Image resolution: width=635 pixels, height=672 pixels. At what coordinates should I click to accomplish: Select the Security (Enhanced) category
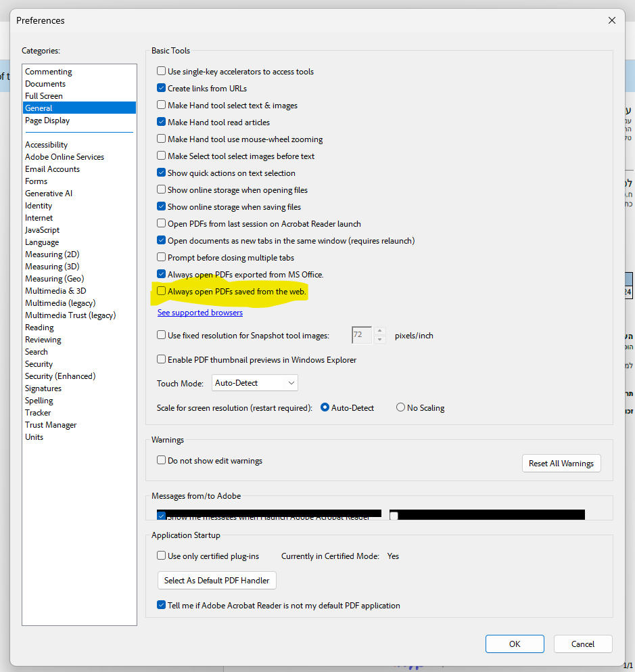click(60, 376)
